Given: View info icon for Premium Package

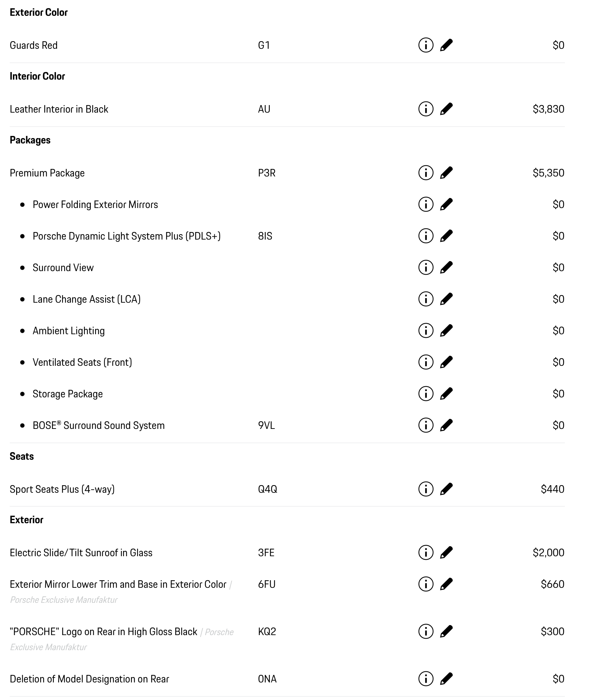Looking at the screenshot, I should click(x=426, y=173).
